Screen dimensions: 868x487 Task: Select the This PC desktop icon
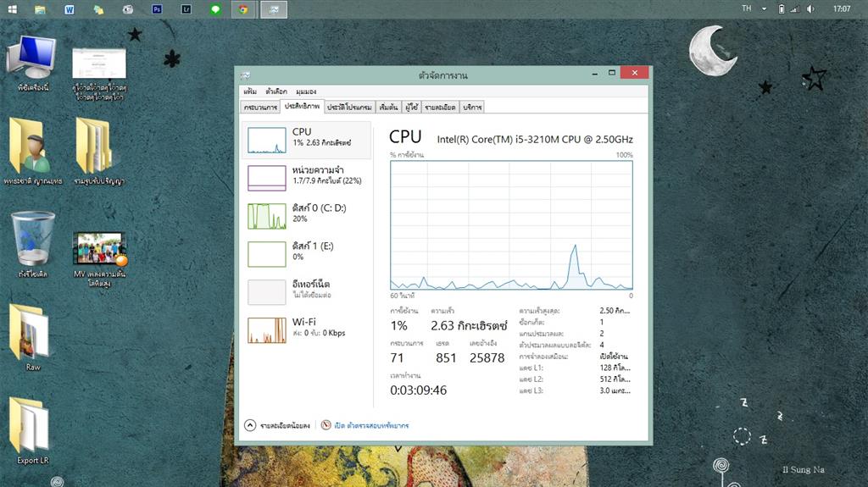[33, 63]
